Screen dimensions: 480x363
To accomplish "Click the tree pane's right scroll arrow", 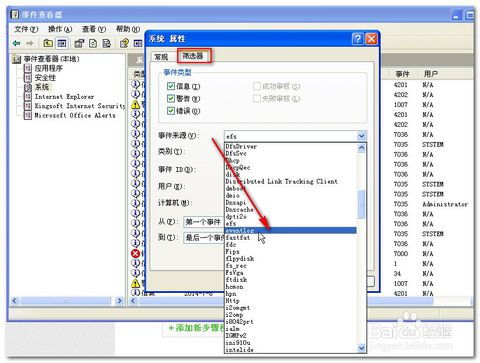I will (119, 301).
